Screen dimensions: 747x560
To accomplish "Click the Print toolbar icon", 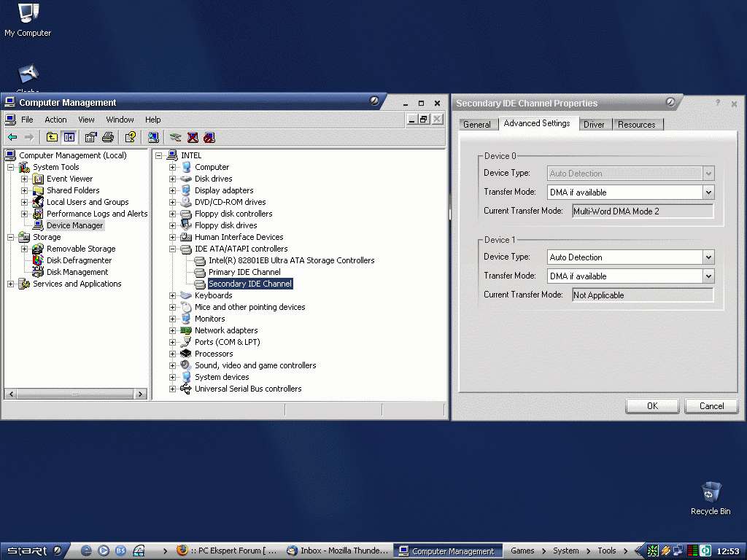I will coord(108,137).
